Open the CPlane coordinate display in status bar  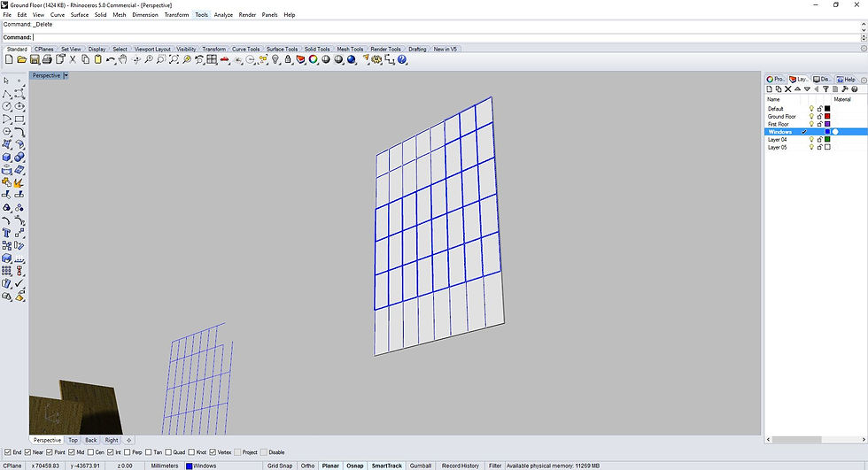coord(12,466)
